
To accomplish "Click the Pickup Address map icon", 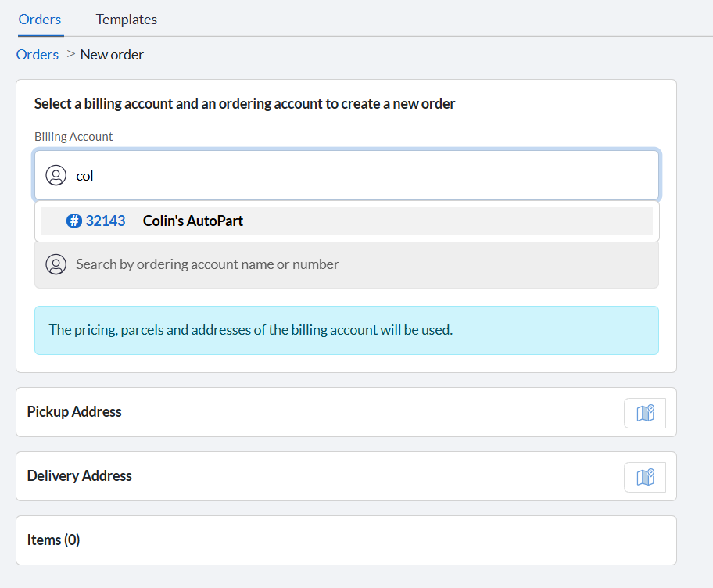I will [645, 413].
